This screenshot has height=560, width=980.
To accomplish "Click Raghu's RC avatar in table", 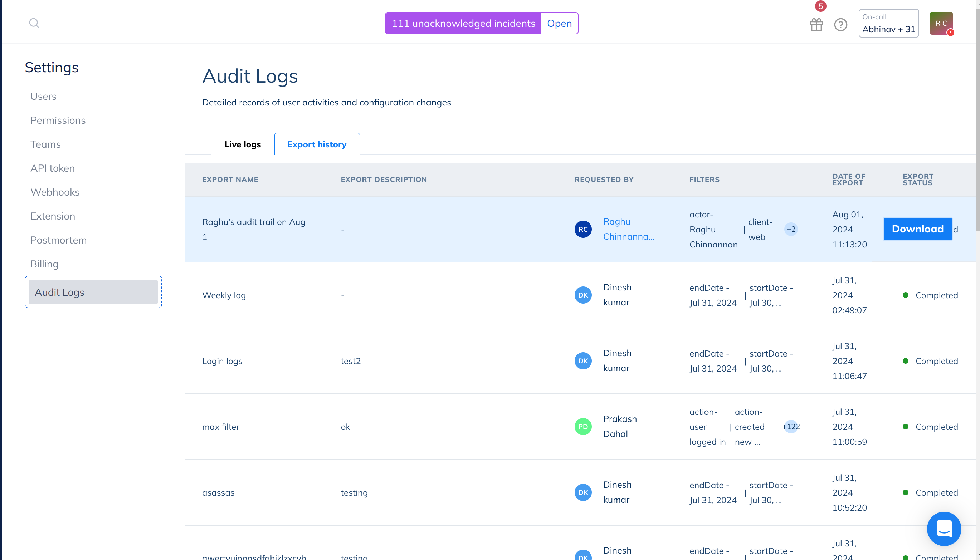I will 583,229.
